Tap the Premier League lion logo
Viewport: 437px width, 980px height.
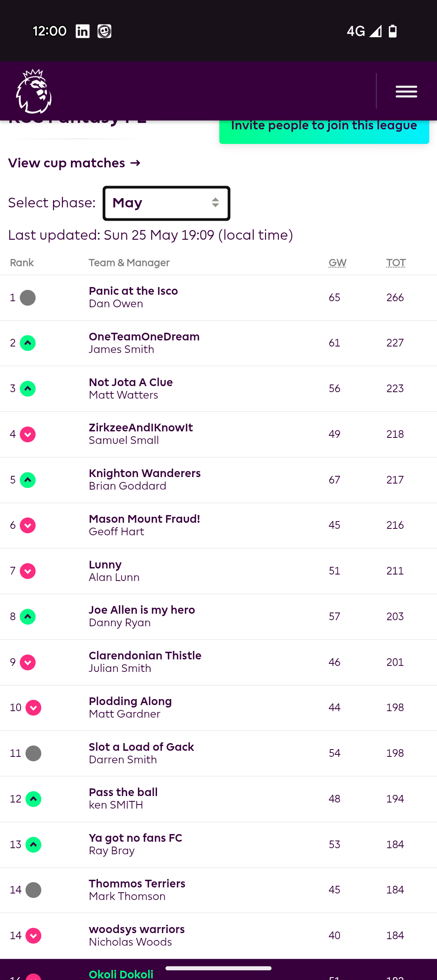pyautogui.click(x=34, y=91)
